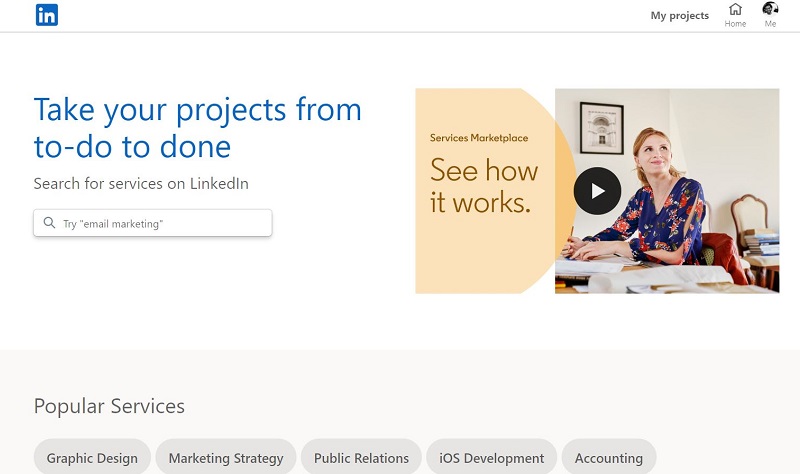Click the 'Services Marketplace' label

click(479, 138)
